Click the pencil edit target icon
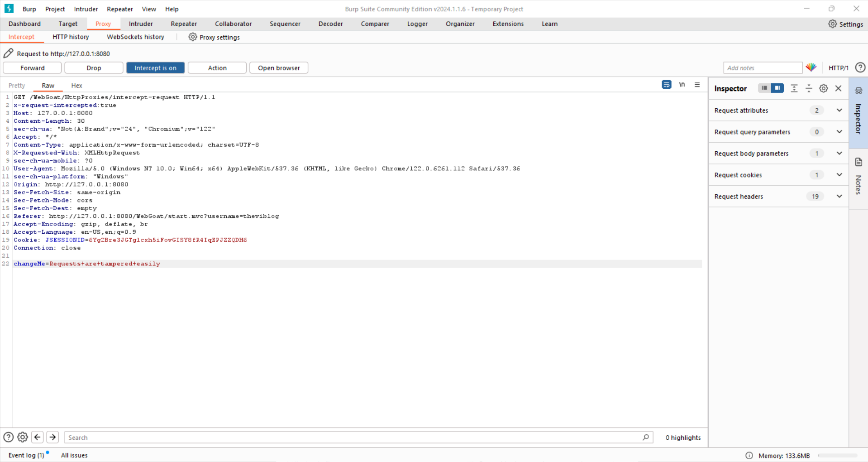868x462 pixels. [x=8, y=53]
